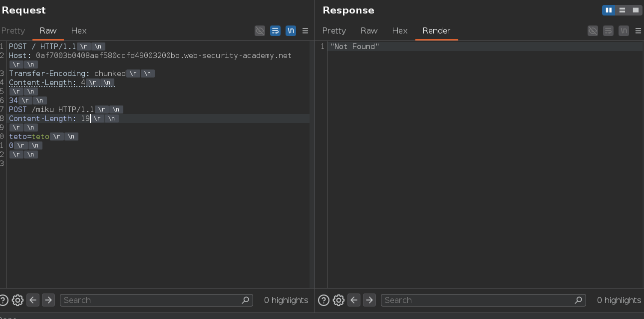Toggle hidden-content eye icon in Response panel
644x319 pixels.
click(593, 30)
